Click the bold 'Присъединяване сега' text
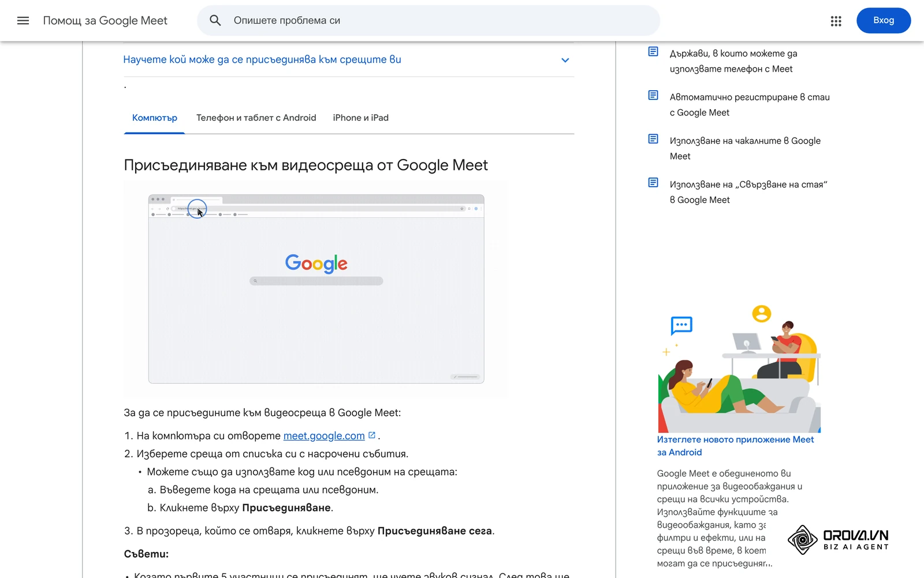Viewport: 924px width, 578px height. (434, 531)
